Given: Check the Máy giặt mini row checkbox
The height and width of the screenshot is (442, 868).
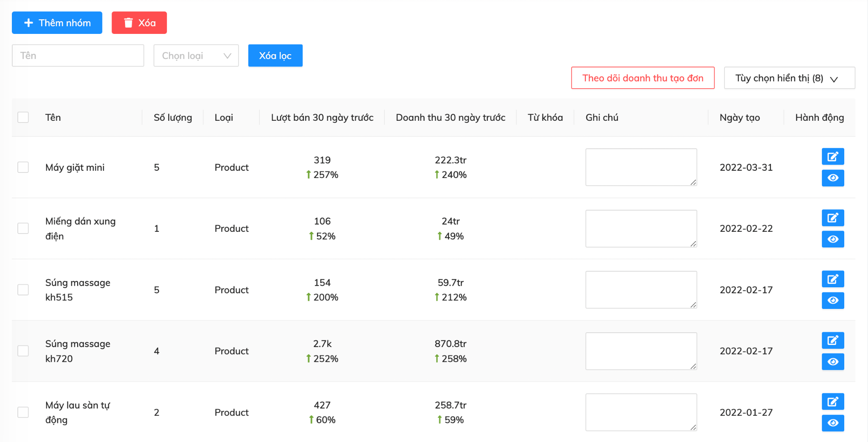Looking at the screenshot, I should pyautogui.click(x=23, y=167).
